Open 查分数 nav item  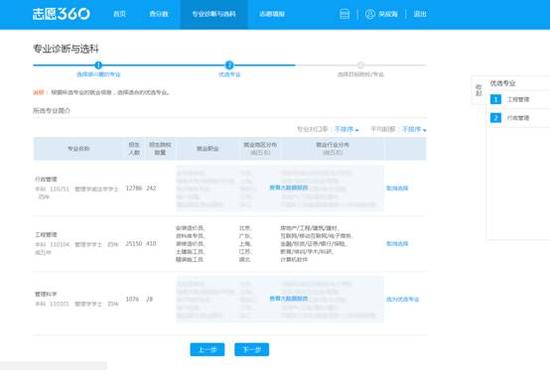tap(159, 14)
